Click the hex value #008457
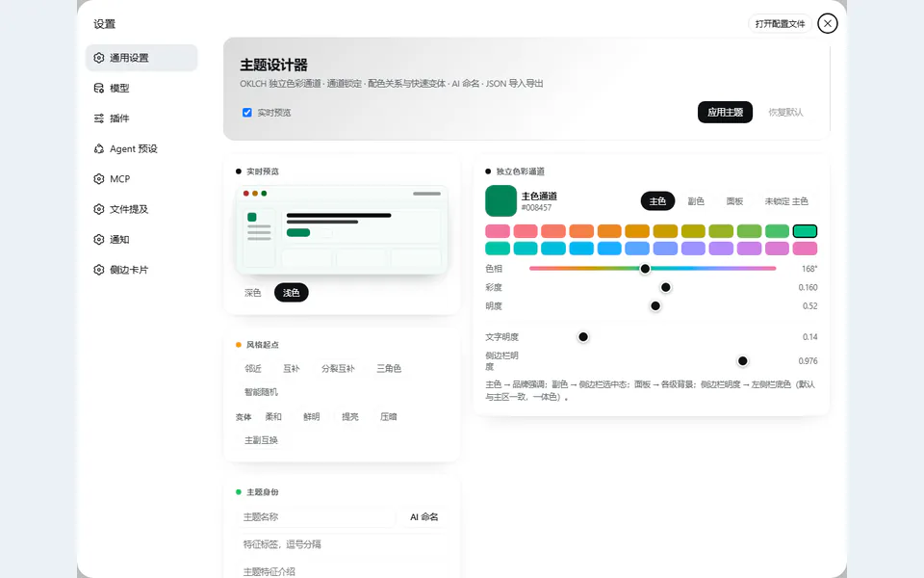Image resolution: width=924 pixels, height=578 pixels. point(536,208)
